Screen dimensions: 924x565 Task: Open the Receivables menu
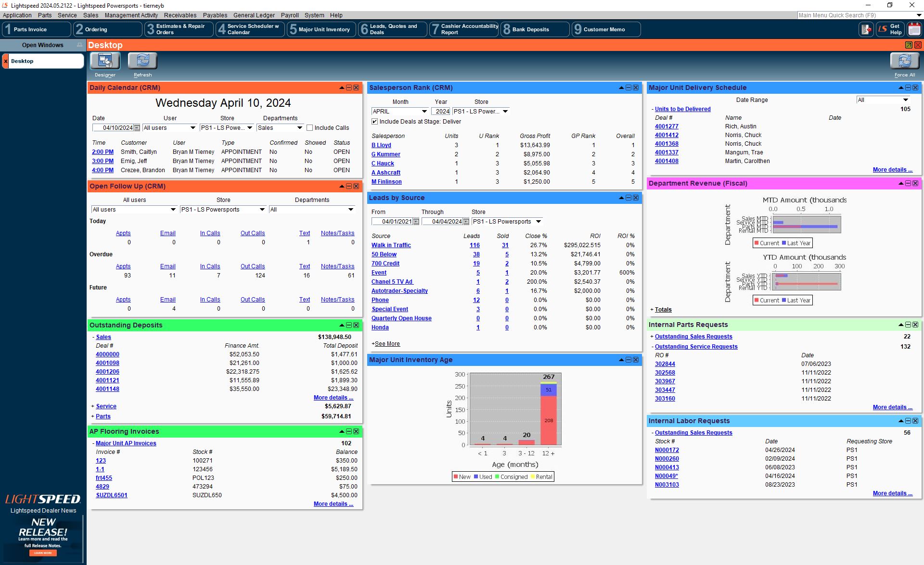click(180, 15)
